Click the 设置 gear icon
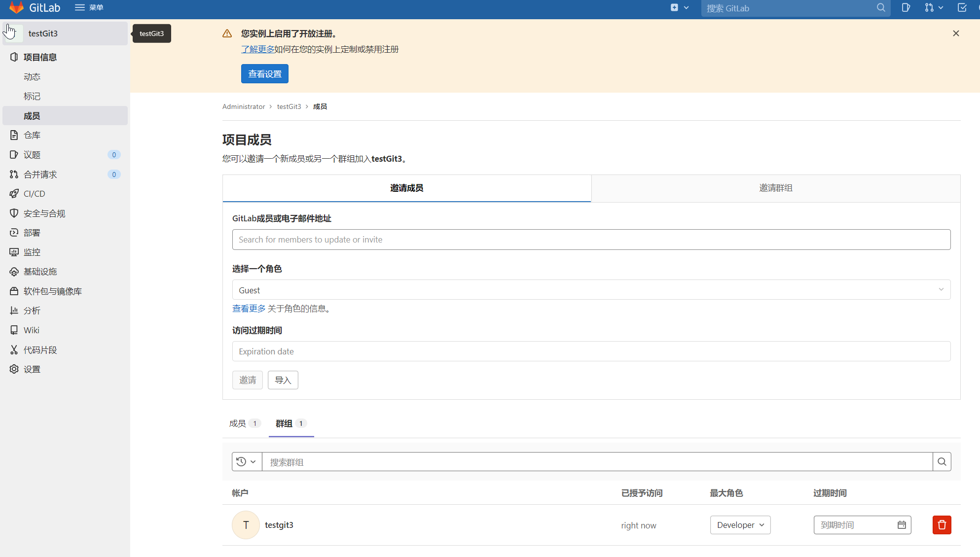 [14, 369]
